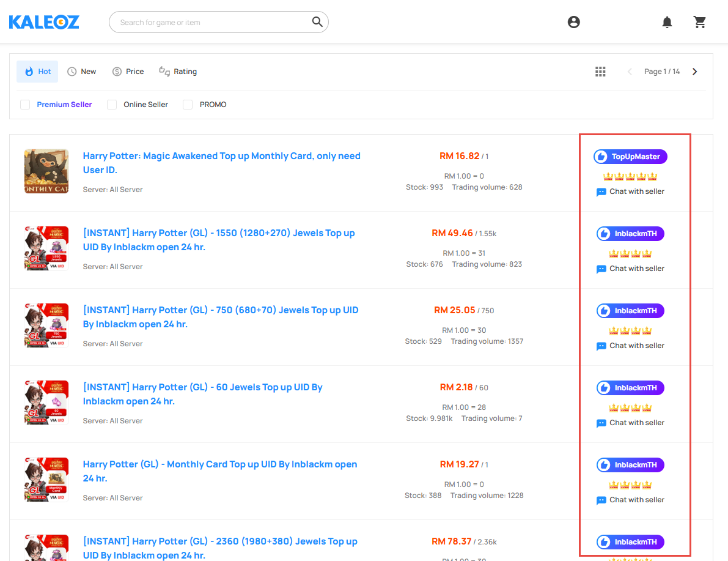The height and width of the screenshot is (561, 728).
Task: Click price RM 2.18
Action: [456, 388]
